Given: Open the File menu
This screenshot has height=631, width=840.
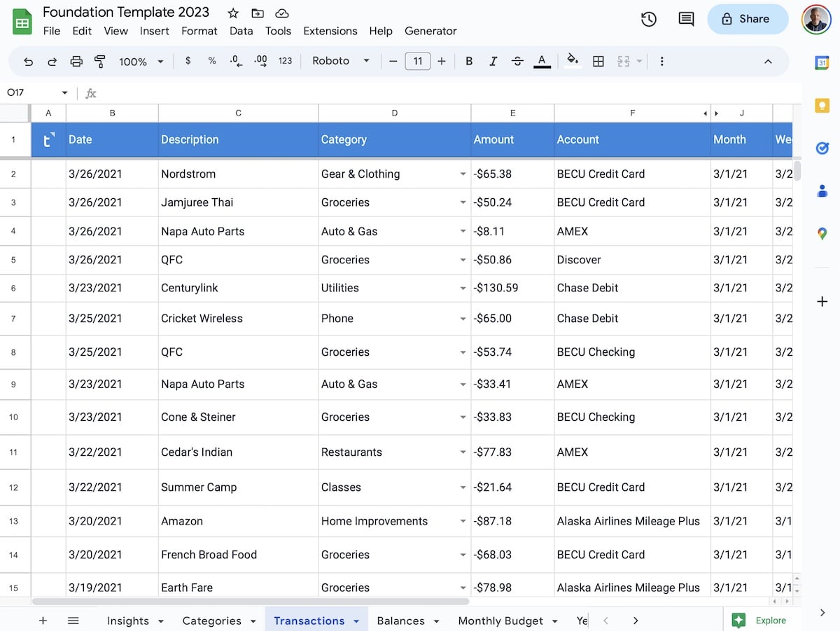Looking at the screenshot, I should (51, 31).
